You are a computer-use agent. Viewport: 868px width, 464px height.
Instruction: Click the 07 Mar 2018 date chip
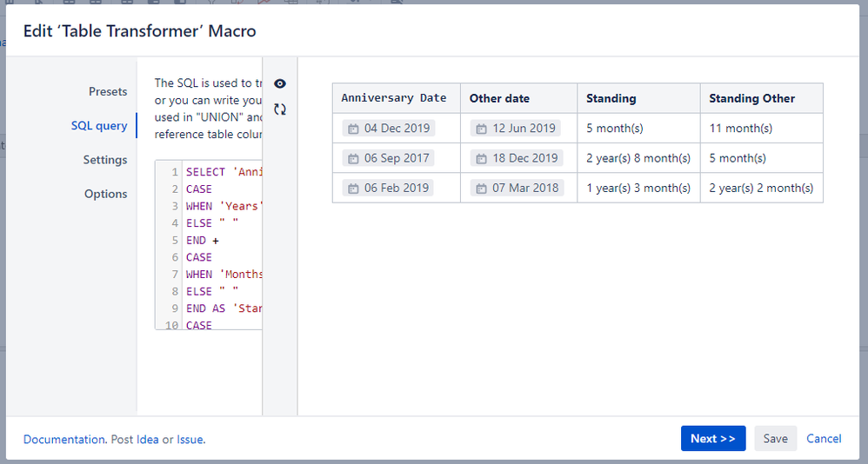517,188
